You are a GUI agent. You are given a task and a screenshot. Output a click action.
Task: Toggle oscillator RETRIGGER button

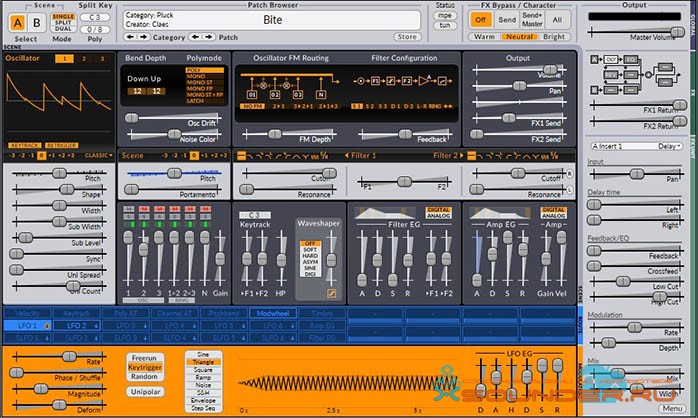[x=61, y=146]
